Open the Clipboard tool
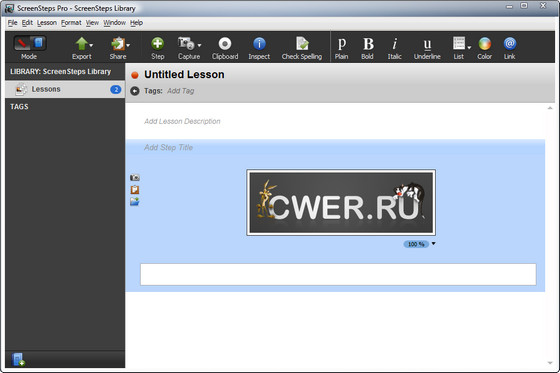Image resolution: width=560 pixels, height=373 pixels. point(225,48)
